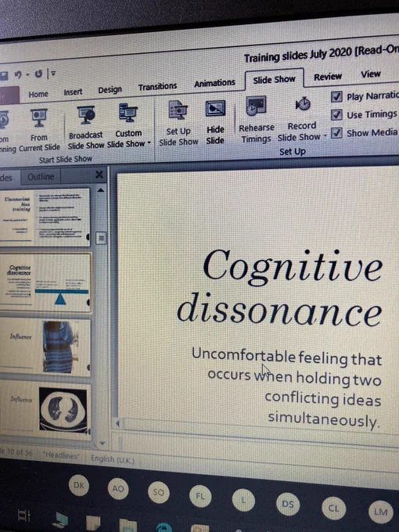Click the Cognitive dissonance slide title

(280, 289)
